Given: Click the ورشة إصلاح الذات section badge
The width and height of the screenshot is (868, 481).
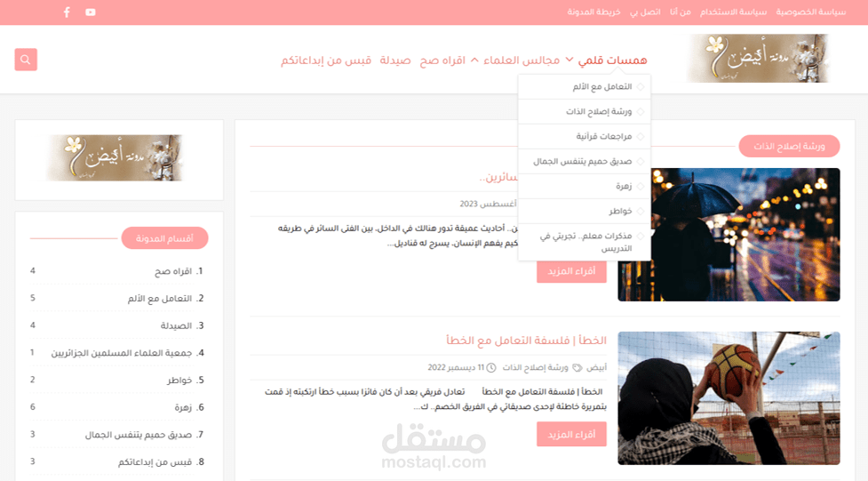Looking at the screenshot, I should (x=790, y=147).
